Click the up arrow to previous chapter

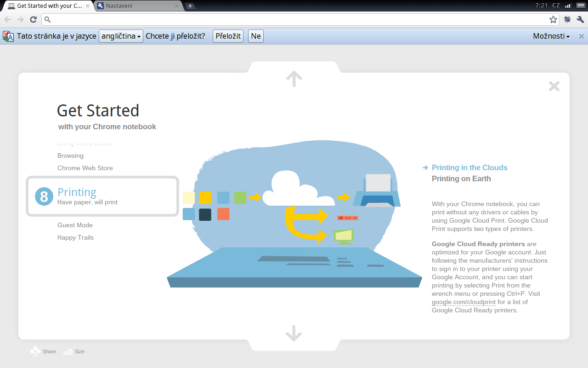[294, 78]
